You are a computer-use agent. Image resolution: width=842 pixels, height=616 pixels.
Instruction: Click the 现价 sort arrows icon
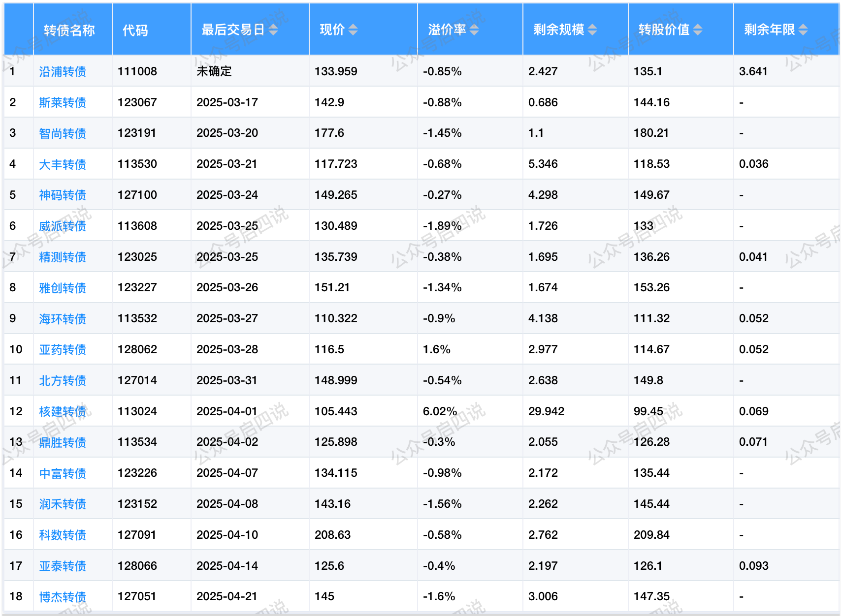click(353, 30)
